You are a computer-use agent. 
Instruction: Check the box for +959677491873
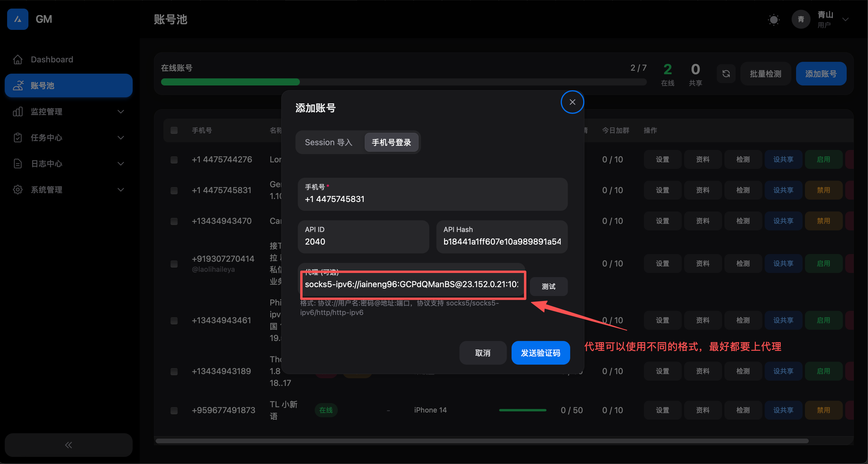[174, 410]
